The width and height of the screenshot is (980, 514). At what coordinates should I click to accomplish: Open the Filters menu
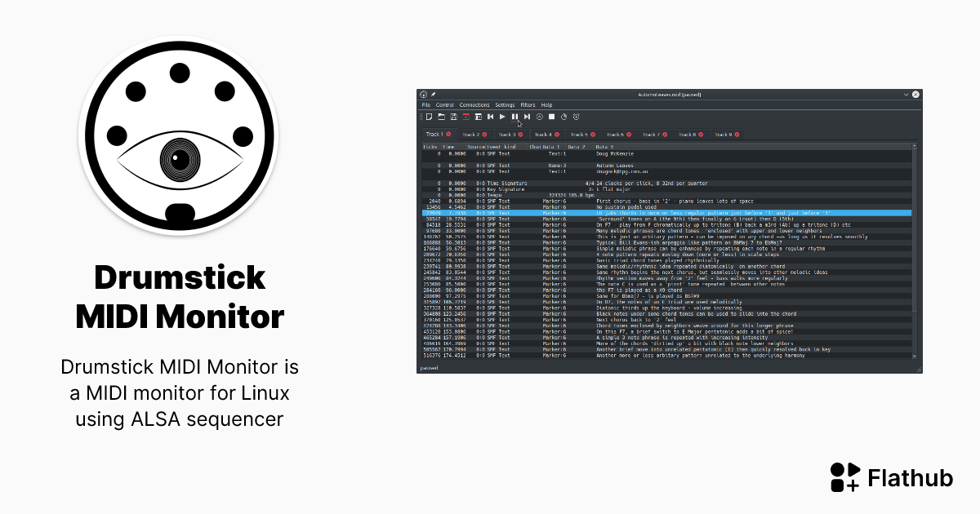(x=528, y=104)
